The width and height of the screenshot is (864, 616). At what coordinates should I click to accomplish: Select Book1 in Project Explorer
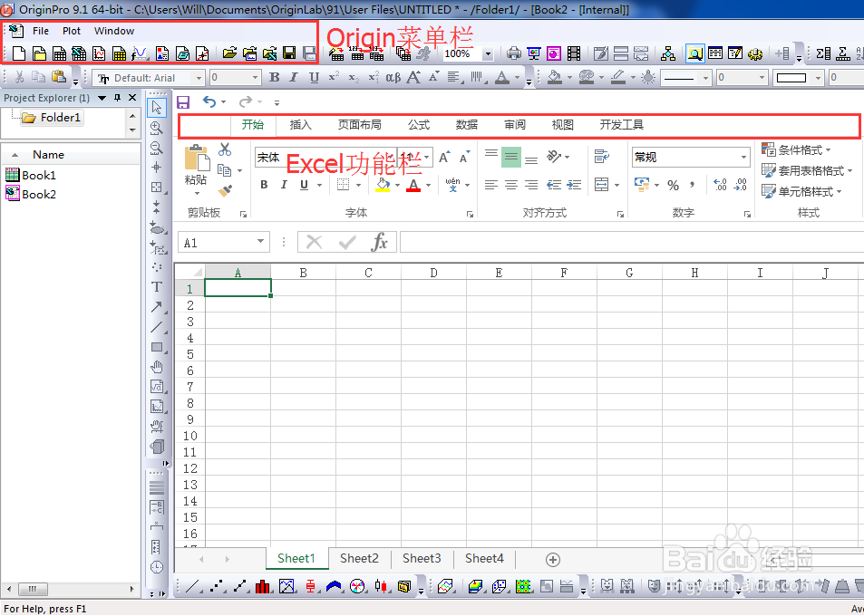(31, 175)
